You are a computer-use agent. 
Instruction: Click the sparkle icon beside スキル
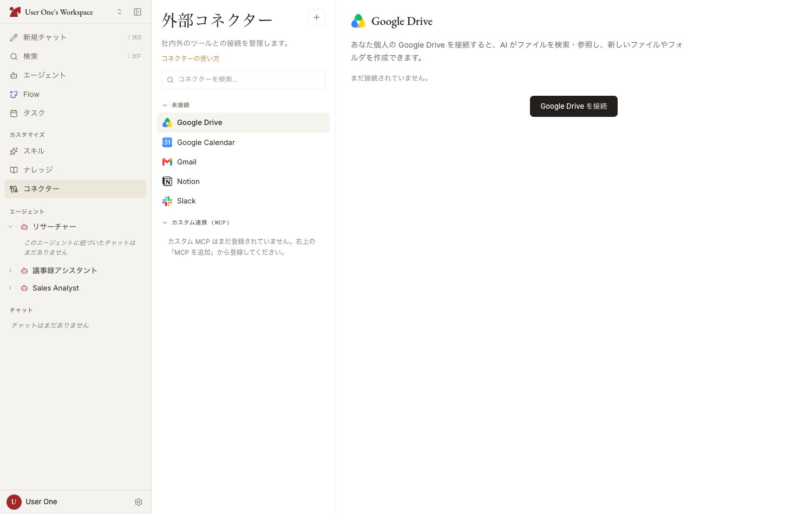(14, 151)
